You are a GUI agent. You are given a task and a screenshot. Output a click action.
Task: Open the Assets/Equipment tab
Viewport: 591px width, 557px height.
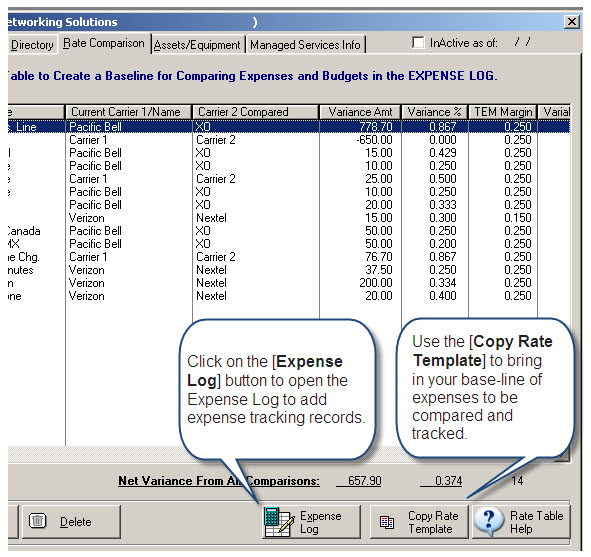pyautogui.click(x=197, y=45)
